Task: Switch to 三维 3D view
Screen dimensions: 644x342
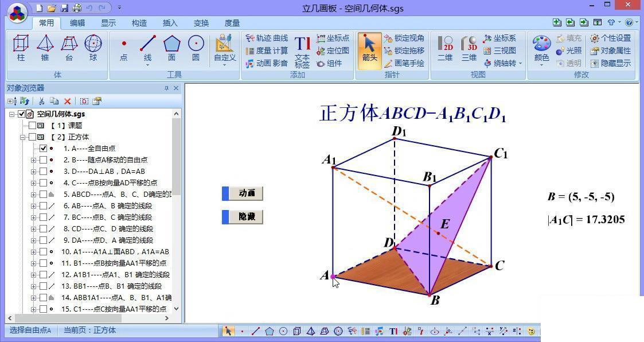Action: (469, 49)
